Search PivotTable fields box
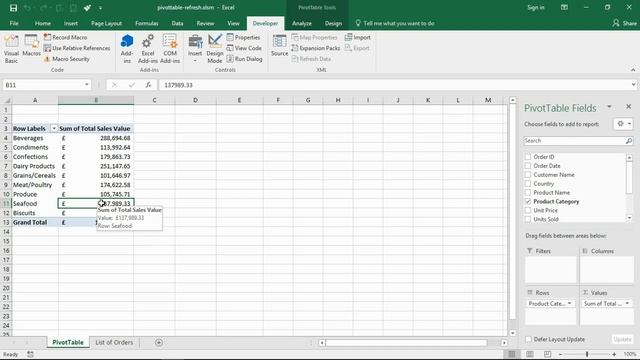640x360 pixels. (x=578, y=141)
